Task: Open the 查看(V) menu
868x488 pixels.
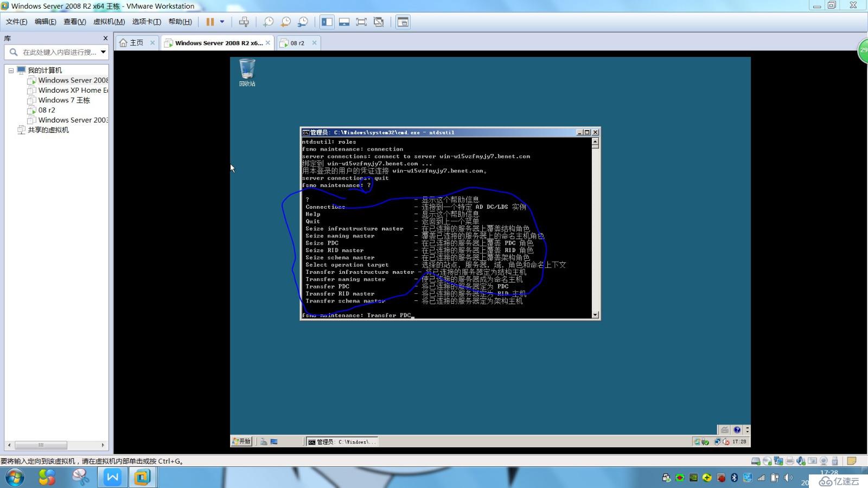Action: [x=74, y=22]
